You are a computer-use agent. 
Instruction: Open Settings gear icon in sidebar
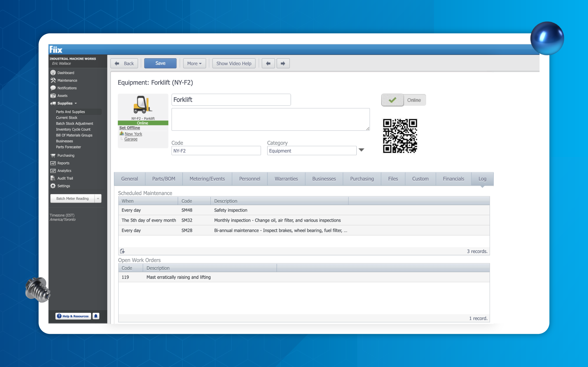tap(53, 186)
